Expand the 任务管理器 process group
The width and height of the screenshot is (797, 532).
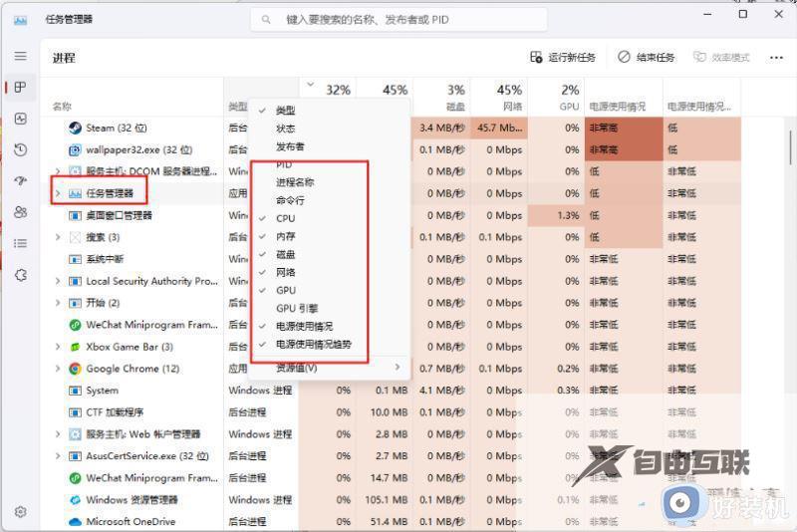[x=58, y=193]
